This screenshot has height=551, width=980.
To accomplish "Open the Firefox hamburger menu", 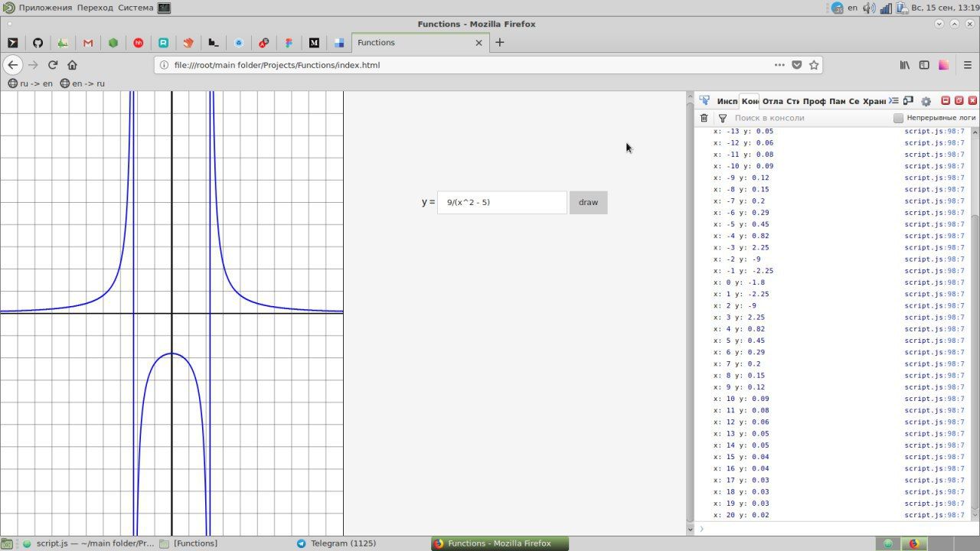I will pyautogui.click(x=968, y=65).
